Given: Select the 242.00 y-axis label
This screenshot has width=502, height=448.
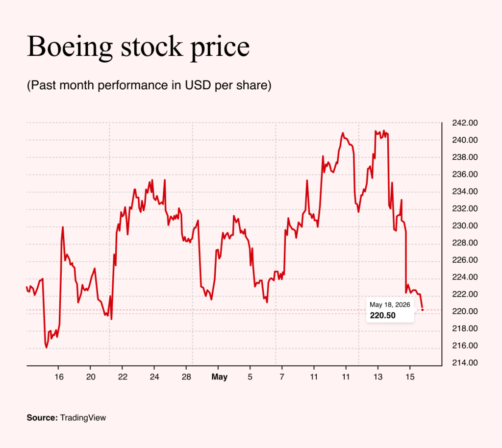Looking at the screenshot, I should click(x=465, y=123).
